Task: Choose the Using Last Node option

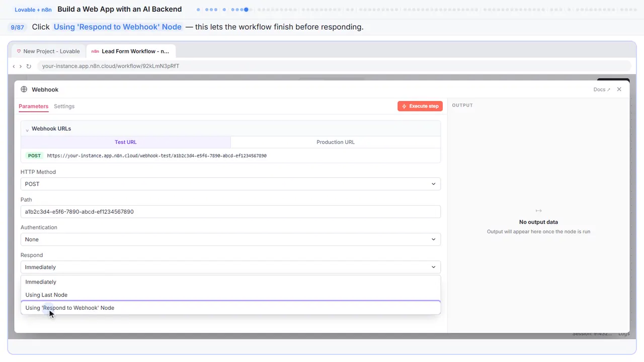Action: click(x=230, y=295)
